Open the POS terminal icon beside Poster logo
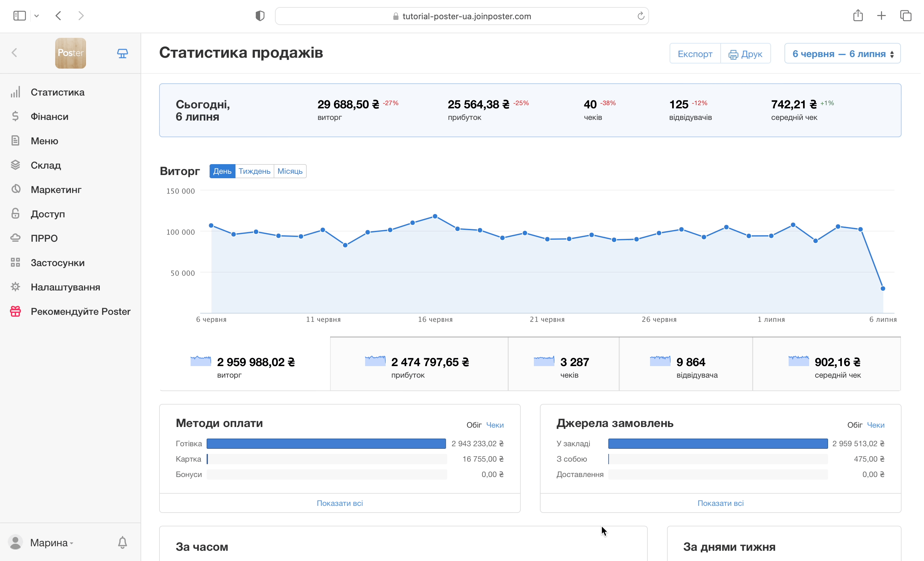The height and width of the screenshot is (561, 924). (122, 53)
